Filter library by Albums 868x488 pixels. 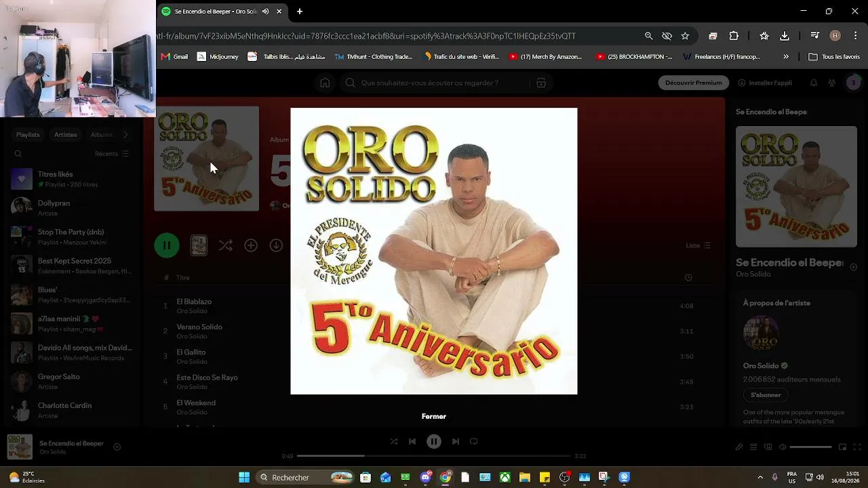click(x=102, y=135)
